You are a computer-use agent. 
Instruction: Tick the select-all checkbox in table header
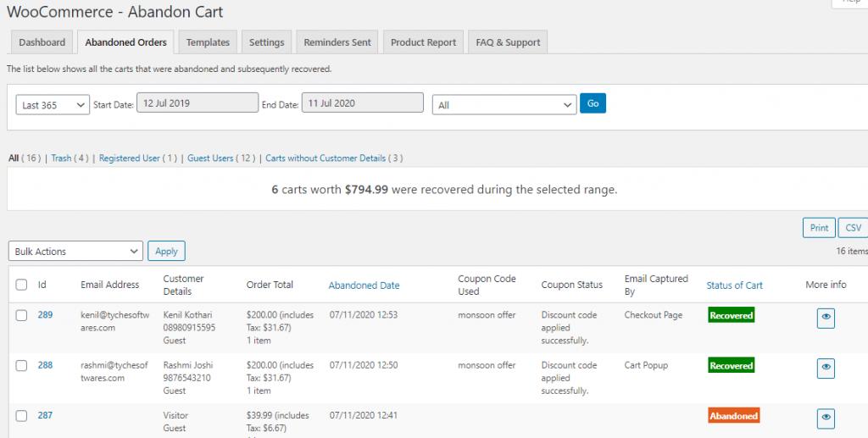[x=21, y=285]
